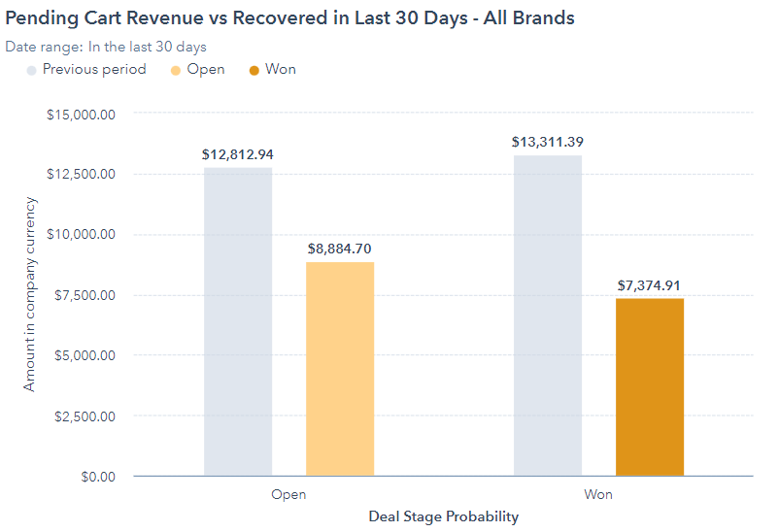The height and width of the screenshot is (532, 779).
Task: Select the light orange Open bar
Action: [x=340, y=369]
